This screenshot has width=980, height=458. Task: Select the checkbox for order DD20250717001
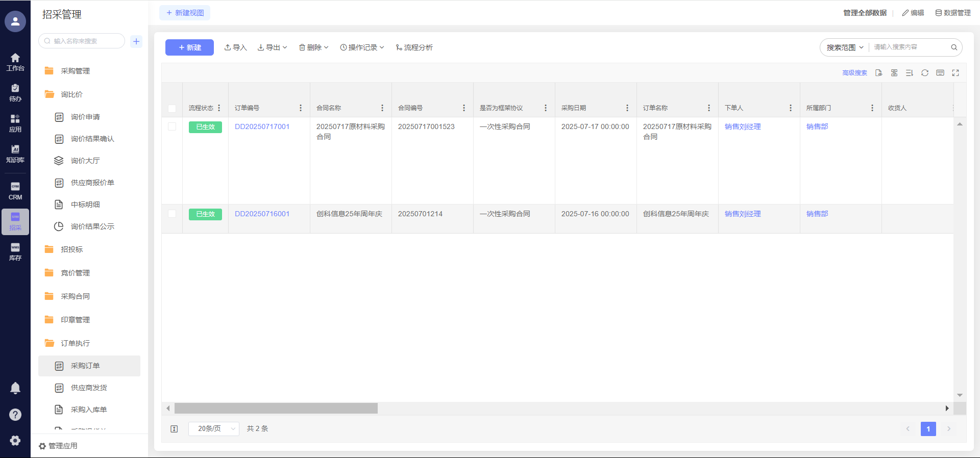point(172,126)
